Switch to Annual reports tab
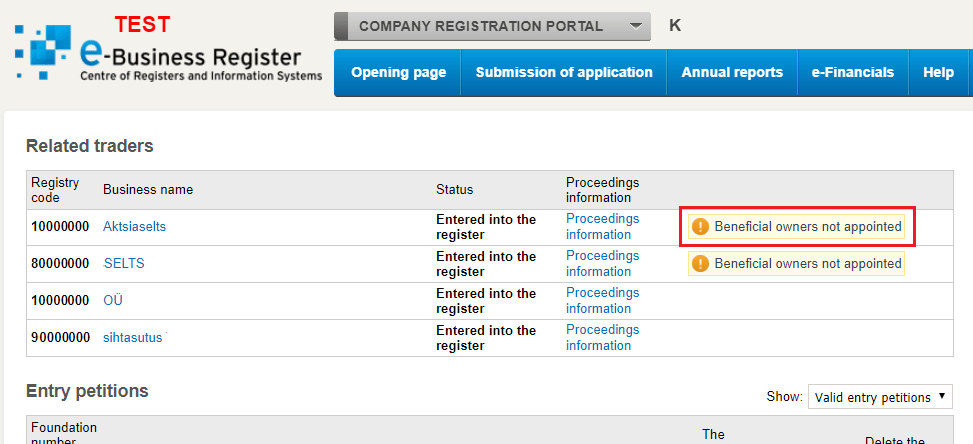 tap(732, 72)
